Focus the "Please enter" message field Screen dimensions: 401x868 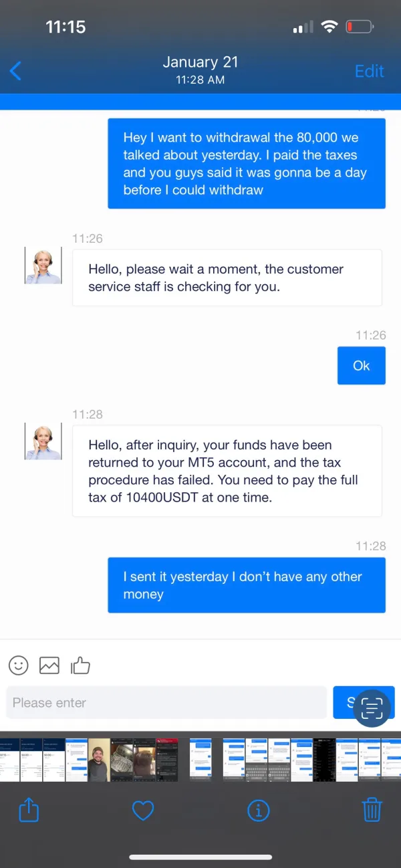click(166, 703)
